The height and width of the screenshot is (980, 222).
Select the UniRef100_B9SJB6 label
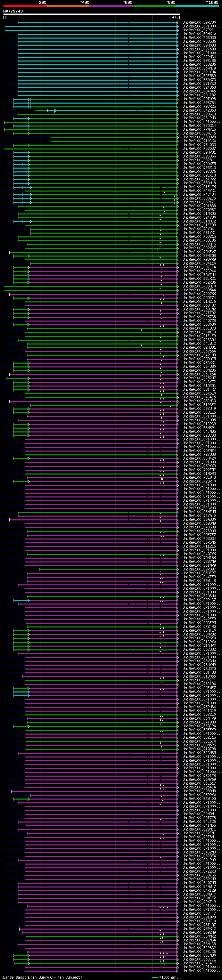199,60
